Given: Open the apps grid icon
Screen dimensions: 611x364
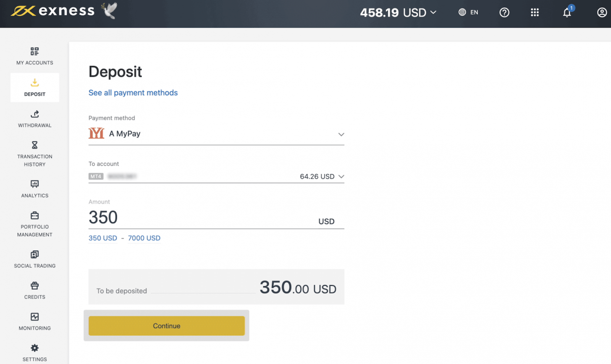Looking at the screenshot, I should [535, 13].
